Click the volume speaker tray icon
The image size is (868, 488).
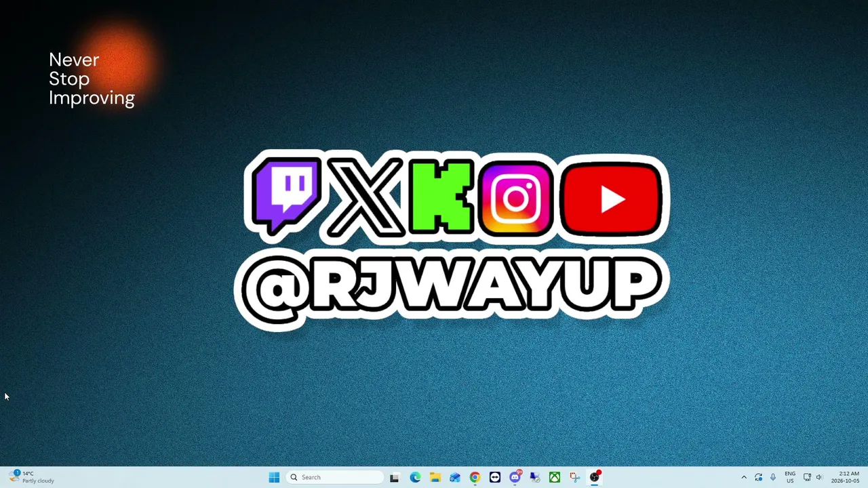[x=819, y=477]
